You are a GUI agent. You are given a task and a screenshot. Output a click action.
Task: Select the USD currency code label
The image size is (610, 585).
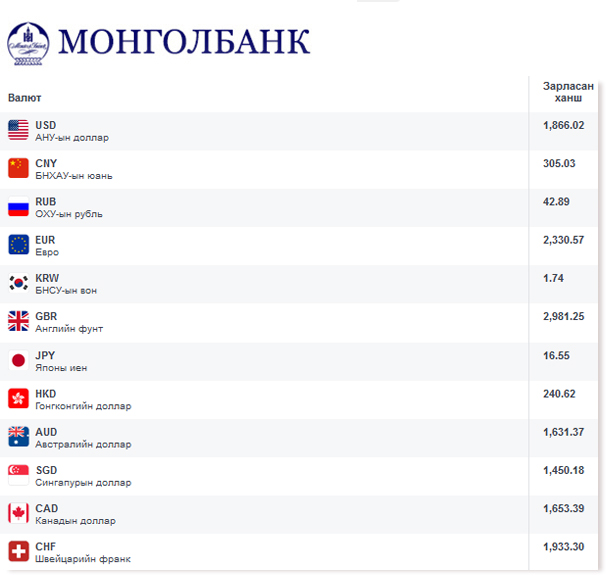(x=46, y=125)
